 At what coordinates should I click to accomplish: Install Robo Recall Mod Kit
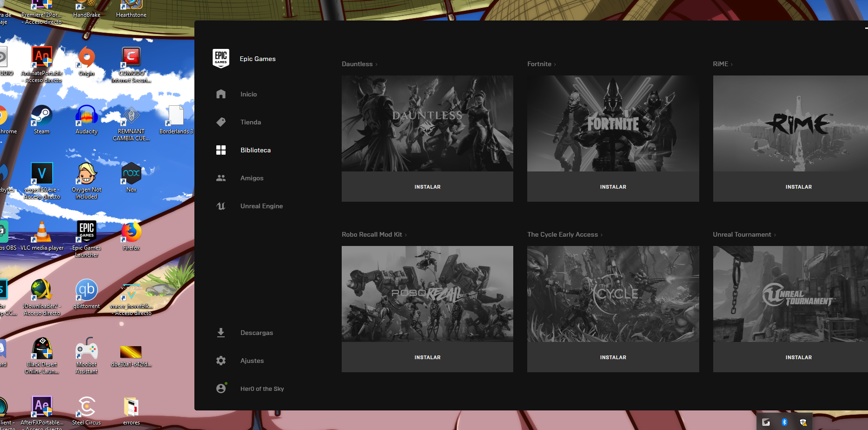coord(427,357)
